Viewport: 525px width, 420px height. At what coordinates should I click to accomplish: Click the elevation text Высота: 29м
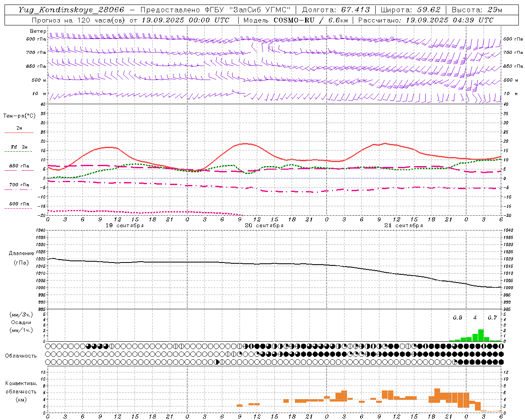click(x=477, y=10)
